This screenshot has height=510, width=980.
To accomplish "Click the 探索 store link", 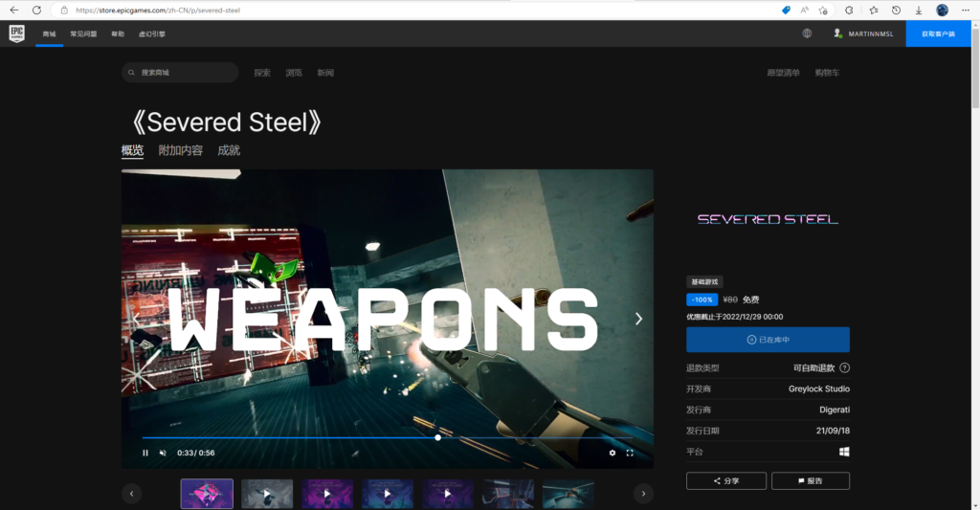I will tap(262, 73).
